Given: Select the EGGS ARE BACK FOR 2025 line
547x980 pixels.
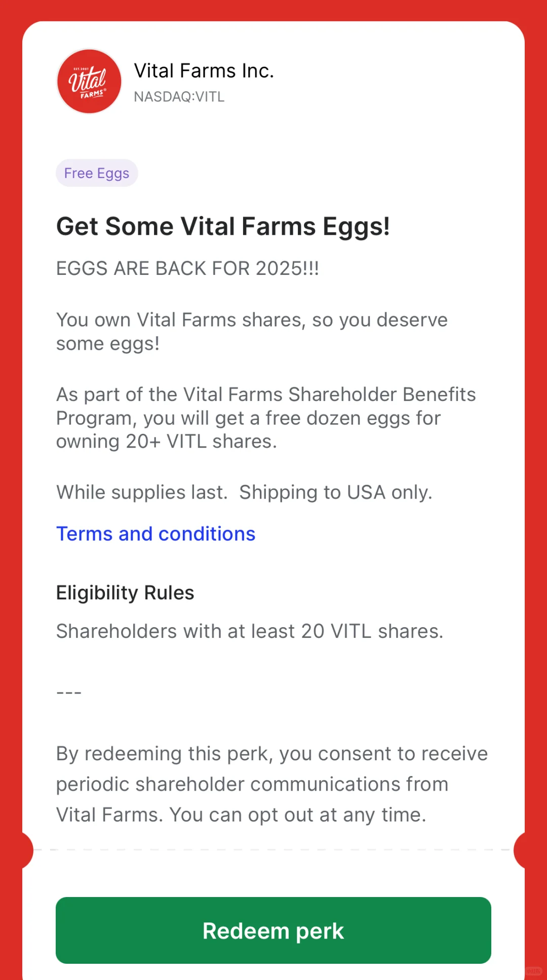Looking at the screenshot, I should tap(187, 268).
